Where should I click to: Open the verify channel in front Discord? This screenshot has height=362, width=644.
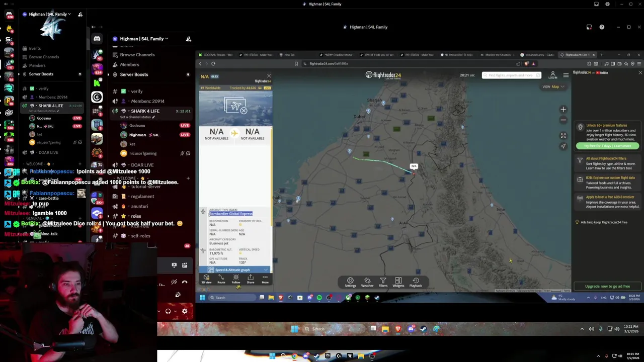(x=136, y=92)
